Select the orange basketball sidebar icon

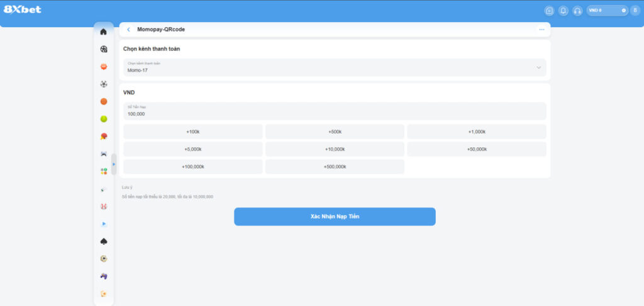click(x=104, y=101)
